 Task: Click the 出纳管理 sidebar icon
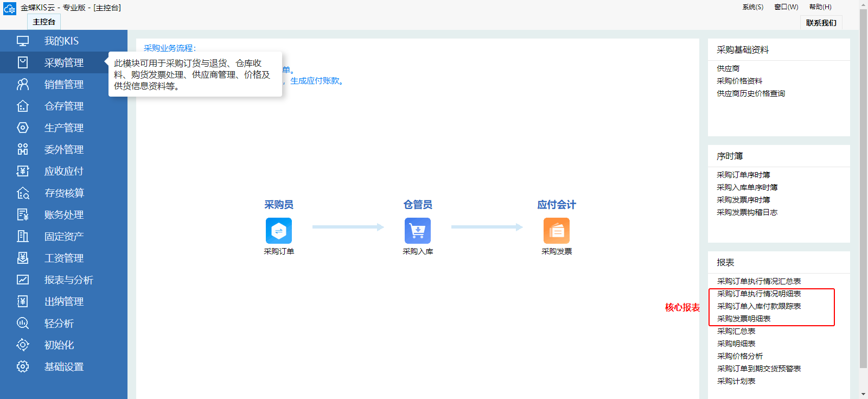(23, 301)
